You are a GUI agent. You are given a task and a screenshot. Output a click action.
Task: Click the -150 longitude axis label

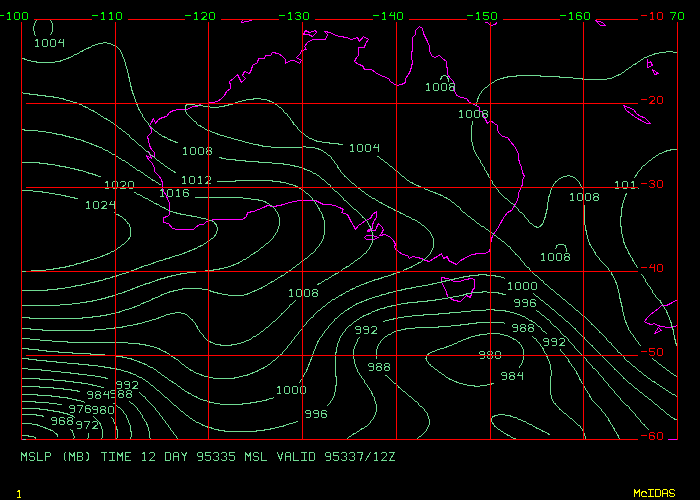tap(485, 17)
